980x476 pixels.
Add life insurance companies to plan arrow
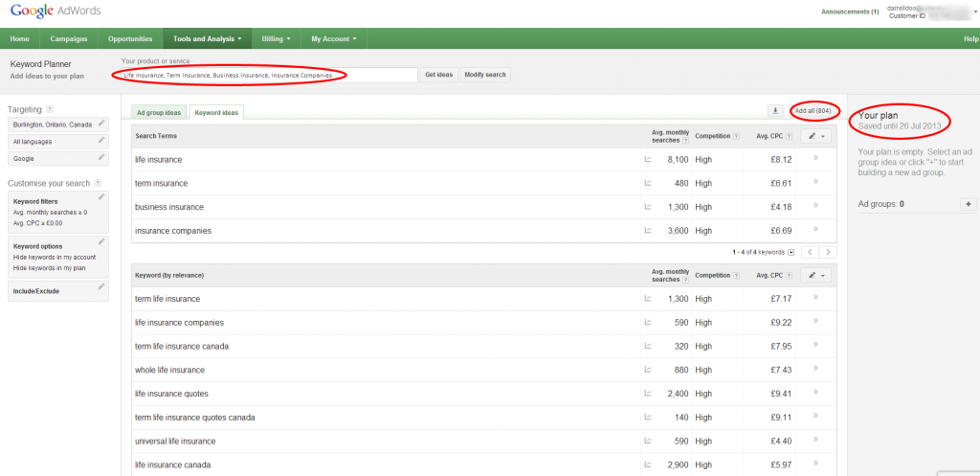815,322
